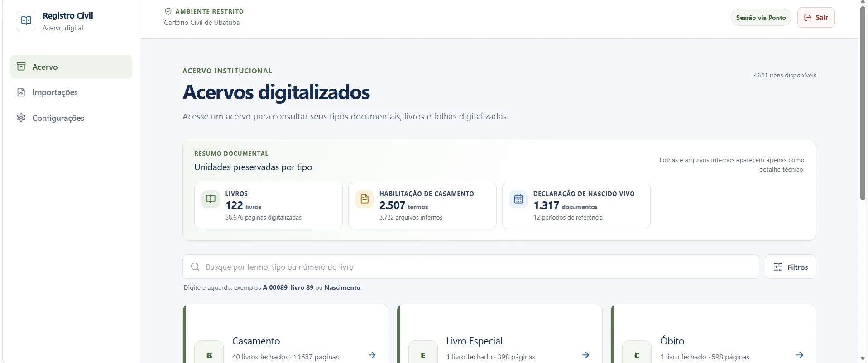Click the Ambiente Restrito shield icon
The height and width of the screenshot is (363, 868).
[168, 11]
